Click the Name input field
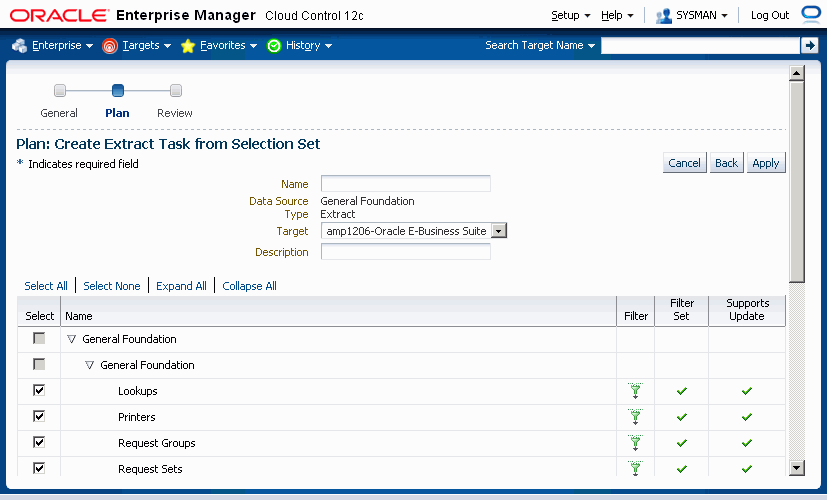This screenshot has height=500, width=827. click(406, 184)
